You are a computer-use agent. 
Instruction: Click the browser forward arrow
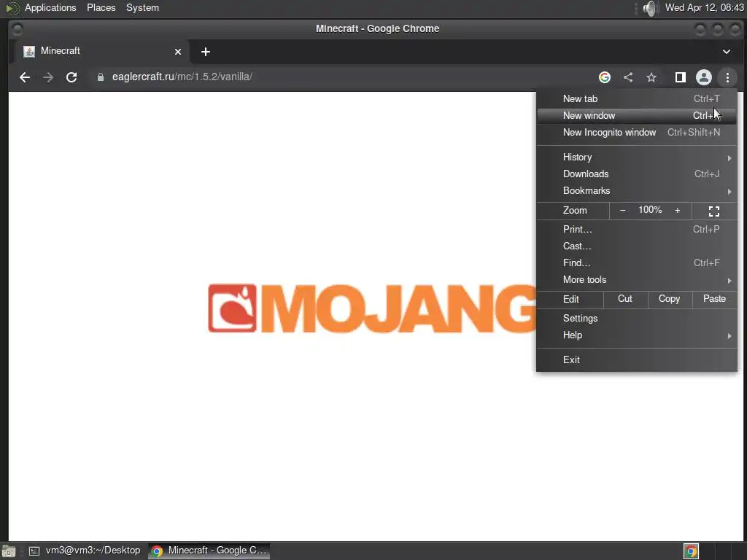pos(48,77)
